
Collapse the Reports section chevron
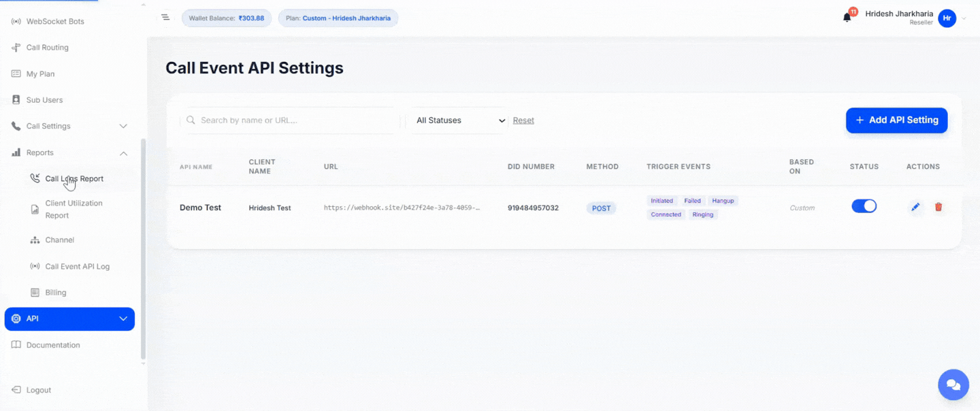coord(123,153)
